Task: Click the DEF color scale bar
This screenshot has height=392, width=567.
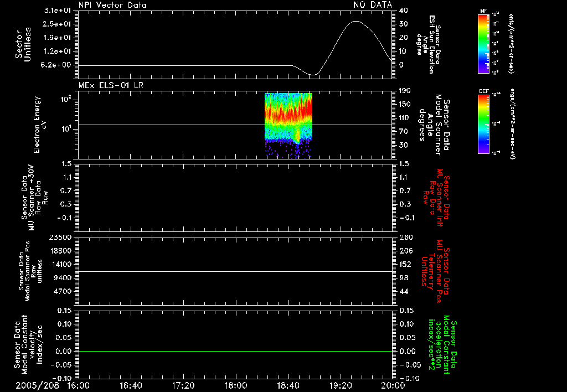Action: [x=483, y=124]
